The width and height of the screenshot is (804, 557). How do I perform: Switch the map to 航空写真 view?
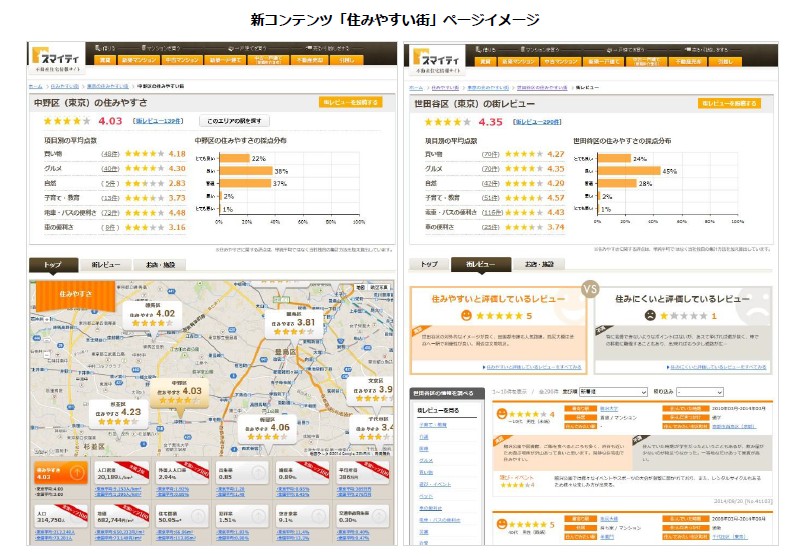pos(380,288)
